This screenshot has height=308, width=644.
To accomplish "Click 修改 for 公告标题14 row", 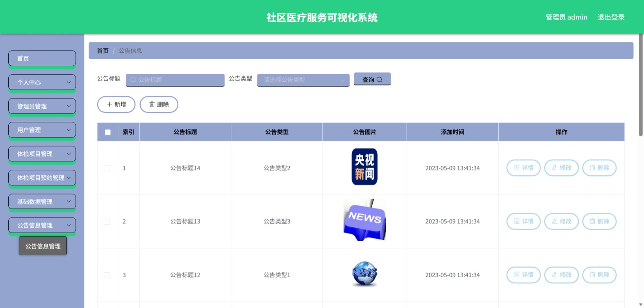I will point(561,168).
